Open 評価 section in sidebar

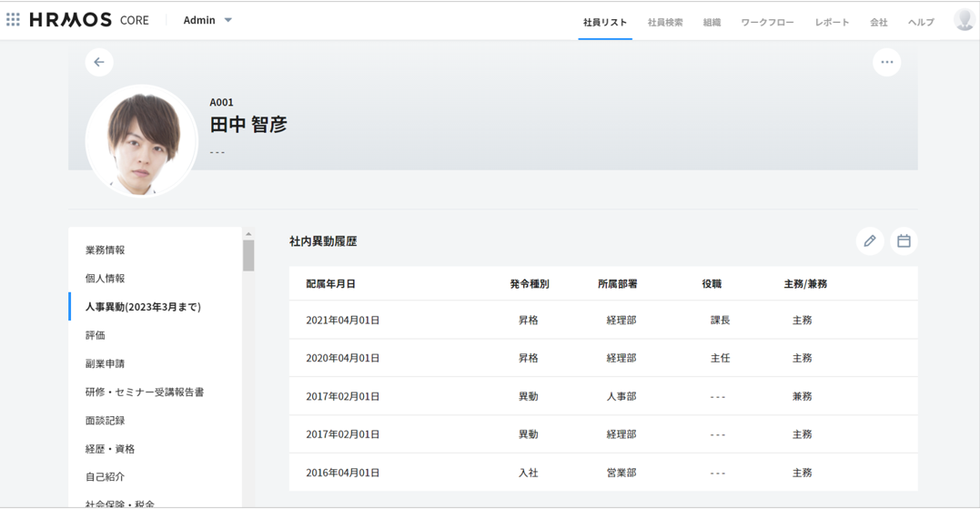pos(96,335)
